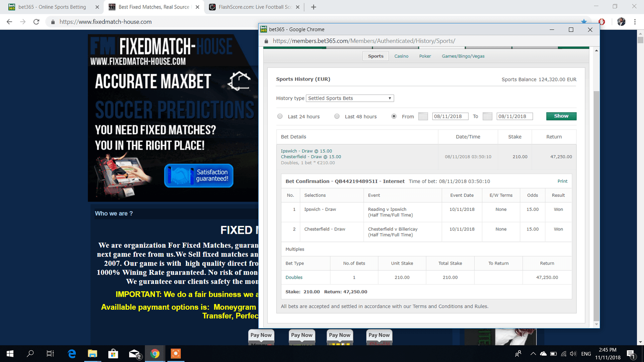
Task: Click the Print link in bet confirmation
Action: click(x=562, y=181)
